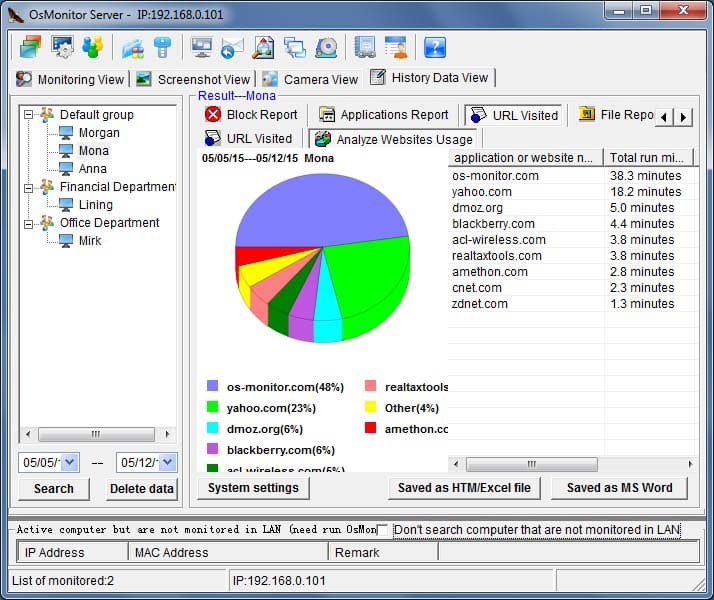This screenshot has width=714, height=600.
Task: Click the notebook with glasses toolbar icon
Action: pos(365,47)
